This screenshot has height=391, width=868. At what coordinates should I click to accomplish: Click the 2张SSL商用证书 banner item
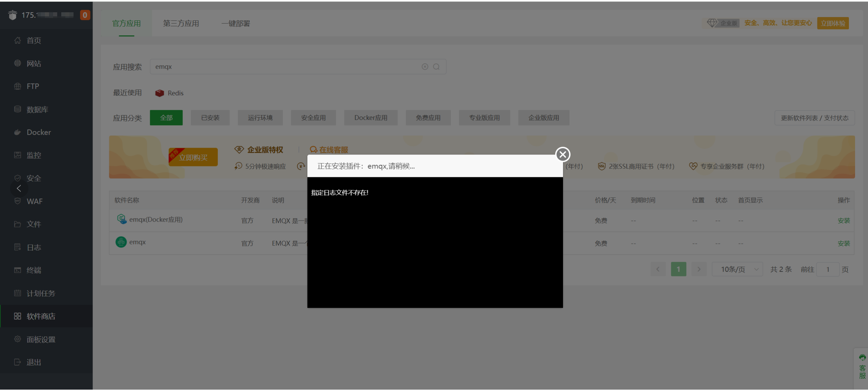click(x=636, y=166)
